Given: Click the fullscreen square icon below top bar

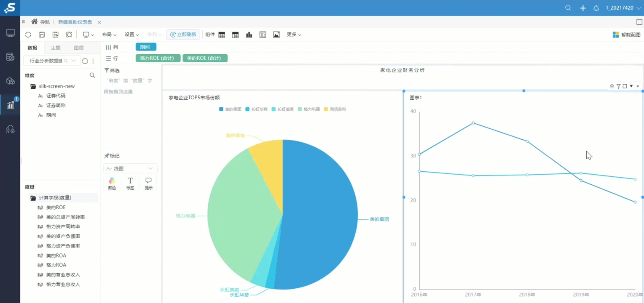Looking at the screenshot, I should click(639, 22).
